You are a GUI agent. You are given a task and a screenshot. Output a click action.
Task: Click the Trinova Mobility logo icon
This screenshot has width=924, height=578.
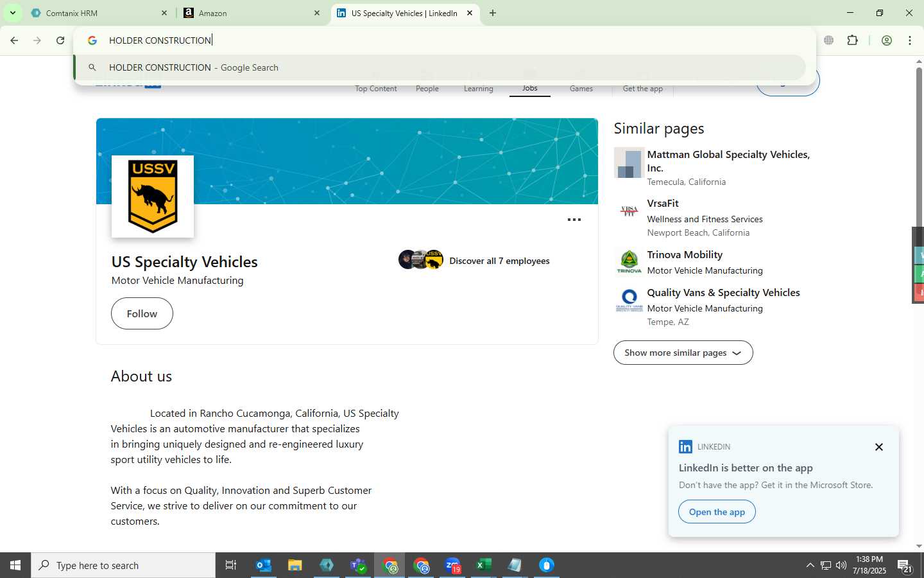click(629, 262)
